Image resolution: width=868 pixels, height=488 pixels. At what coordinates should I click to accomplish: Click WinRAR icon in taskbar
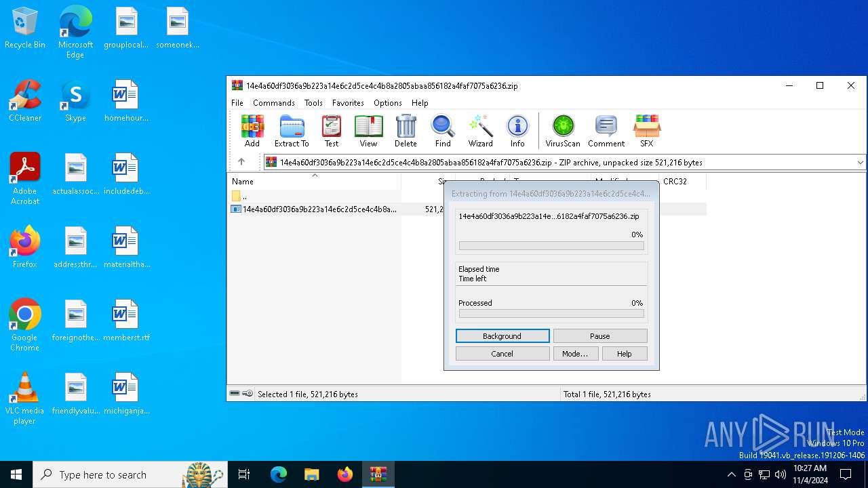click(378, 474)
